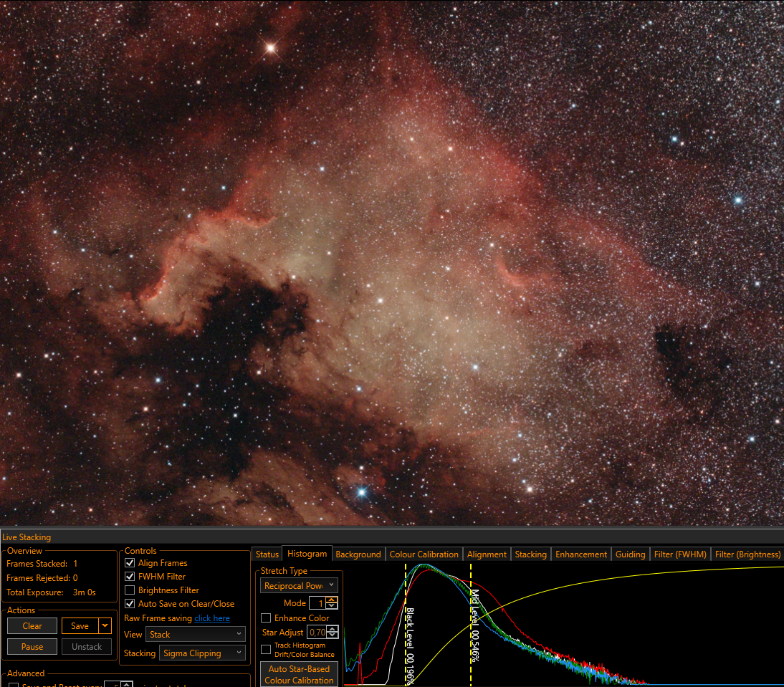Open the Stacking Sigma Clipping dropdown
This screenshot has width=784, height=687.
pyautogui.click(x=202, y=653)
